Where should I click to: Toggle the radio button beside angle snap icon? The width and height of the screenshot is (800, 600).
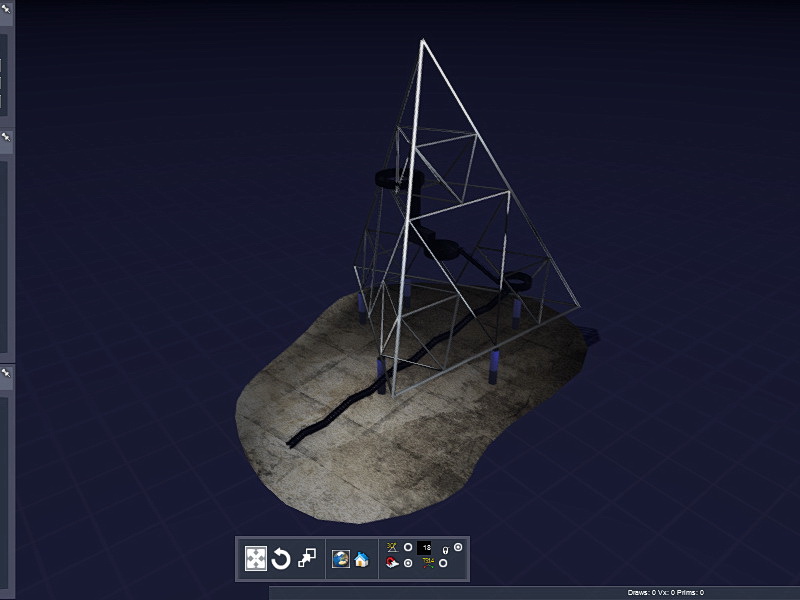click(408, 547)
